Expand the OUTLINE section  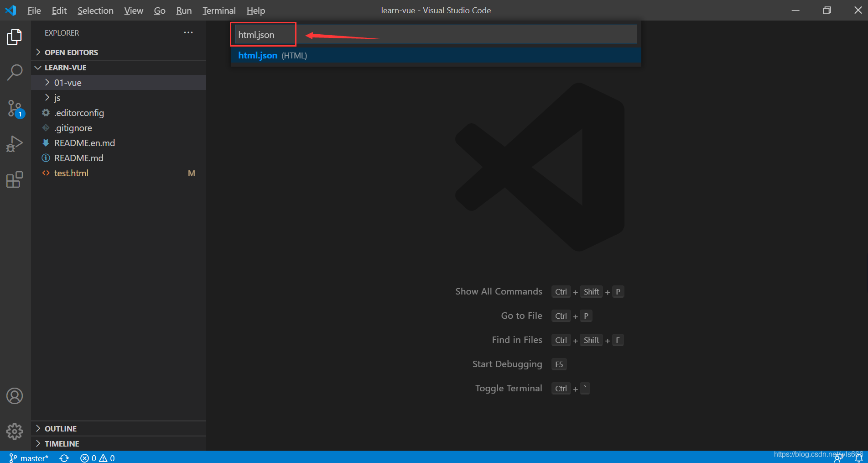pos(119,428)
